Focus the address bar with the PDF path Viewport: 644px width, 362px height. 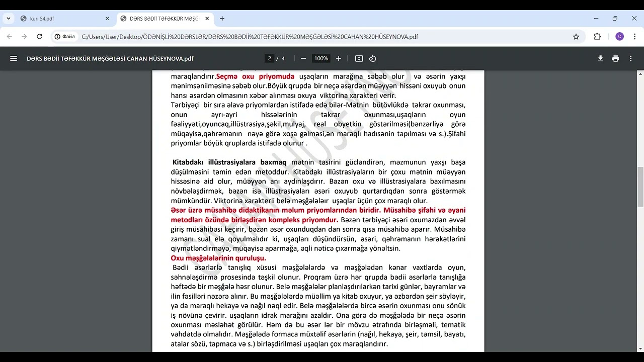322,37
